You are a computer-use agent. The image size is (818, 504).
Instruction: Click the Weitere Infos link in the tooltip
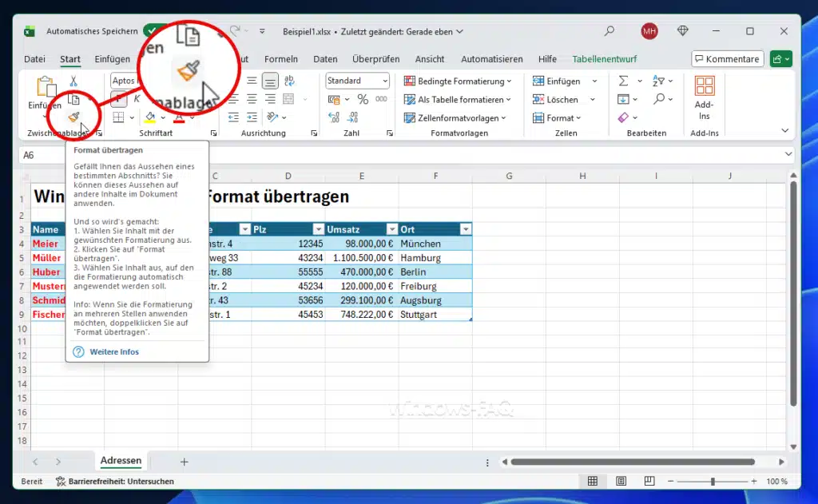[115, 351]
